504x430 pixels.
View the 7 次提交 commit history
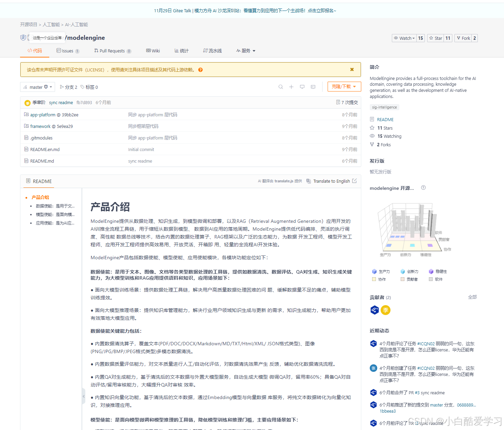(x=347, y=102)
